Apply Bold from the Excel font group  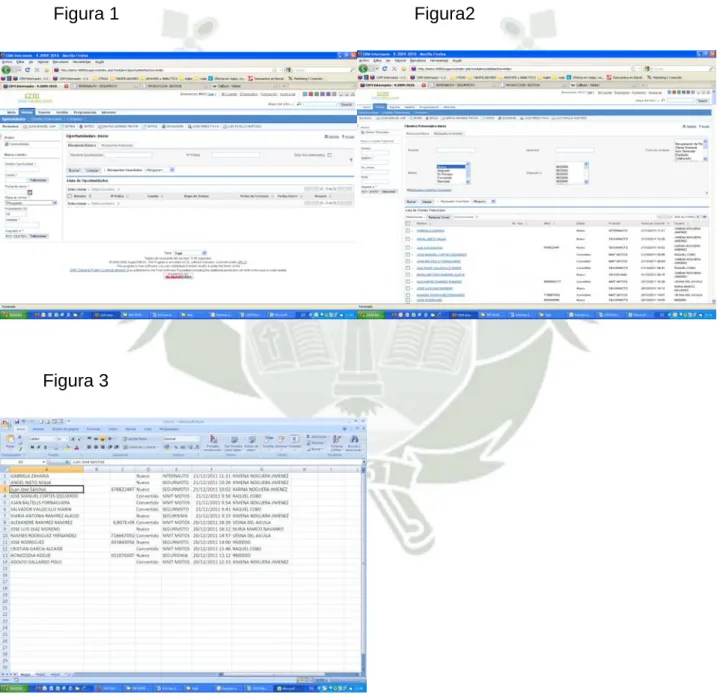pos(32,447)
